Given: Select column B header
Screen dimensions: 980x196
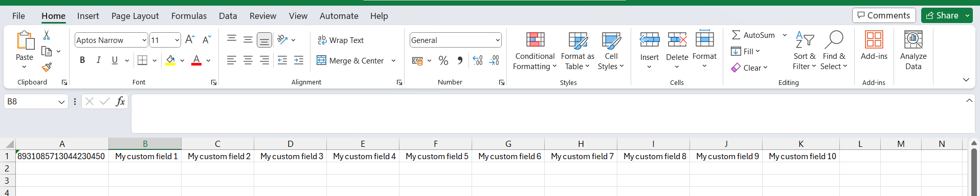Looking at the screenshot, I should coord(145,144).
